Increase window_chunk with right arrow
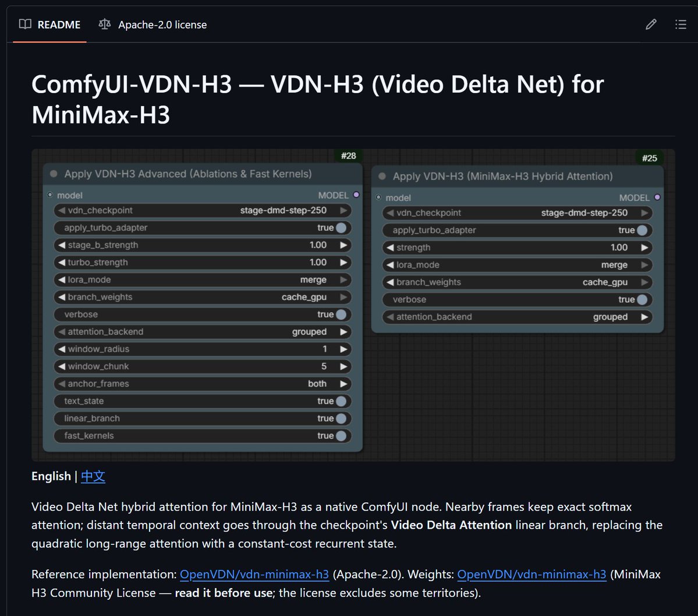This screenshot has height=616, width=698. (343, 366)
